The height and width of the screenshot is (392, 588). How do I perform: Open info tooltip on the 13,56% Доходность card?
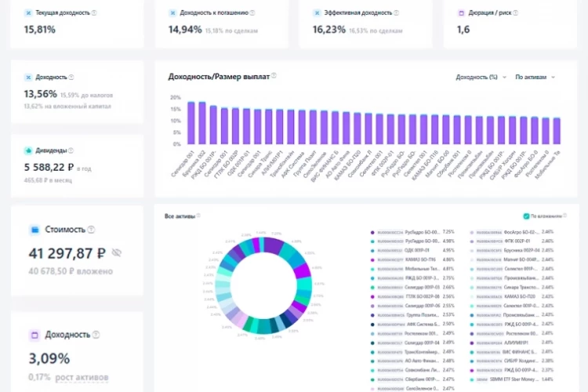point(71,78)
